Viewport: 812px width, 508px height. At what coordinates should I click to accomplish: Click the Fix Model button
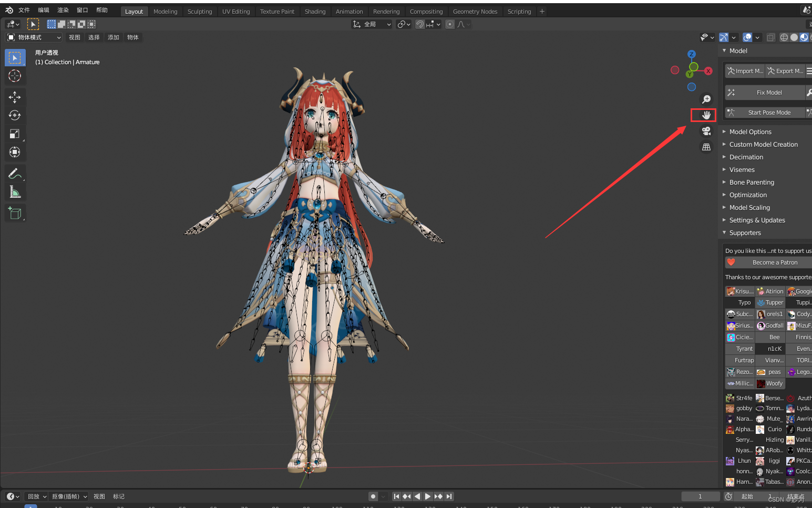765,93
